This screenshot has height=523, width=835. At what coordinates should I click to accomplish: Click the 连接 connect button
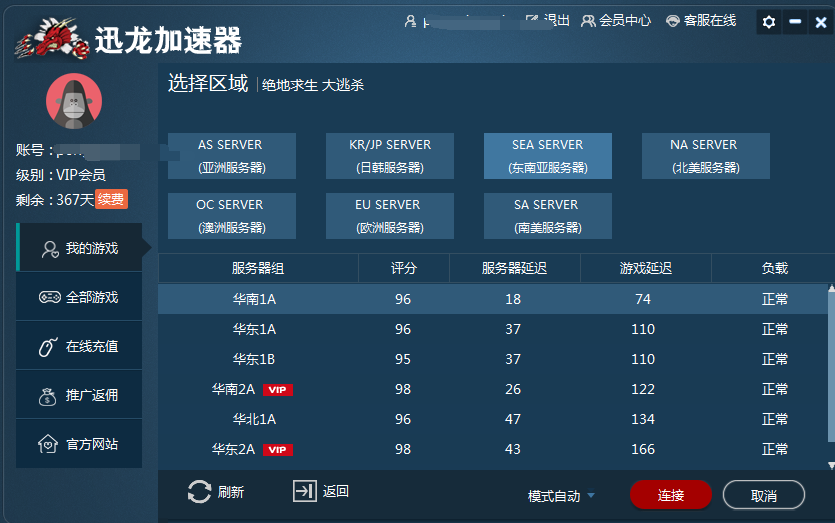coord(671,495)
